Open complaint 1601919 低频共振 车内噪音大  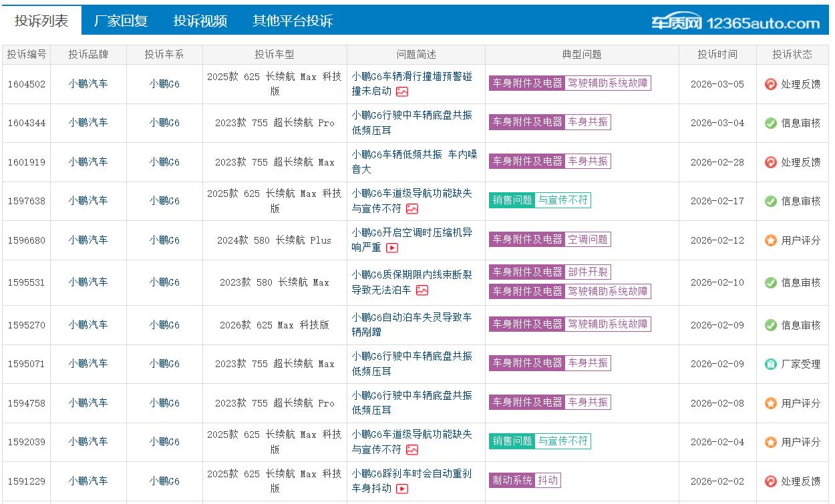pyautogui.click(x=415, y=162)
